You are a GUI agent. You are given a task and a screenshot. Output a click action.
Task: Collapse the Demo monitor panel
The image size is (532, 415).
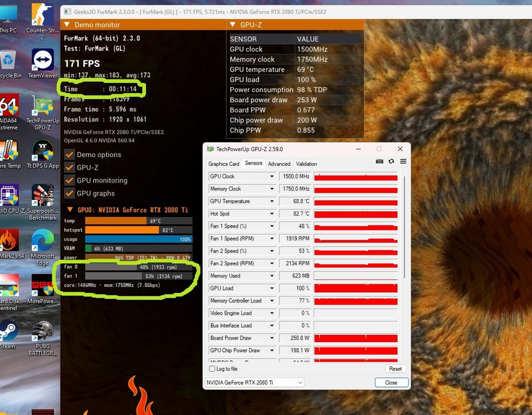[67, 24]
